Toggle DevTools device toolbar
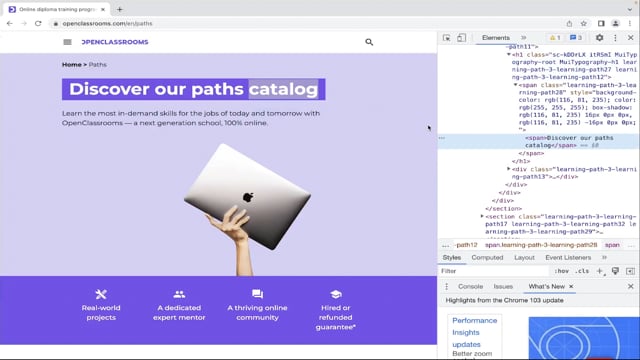 [x=461, y=38]
